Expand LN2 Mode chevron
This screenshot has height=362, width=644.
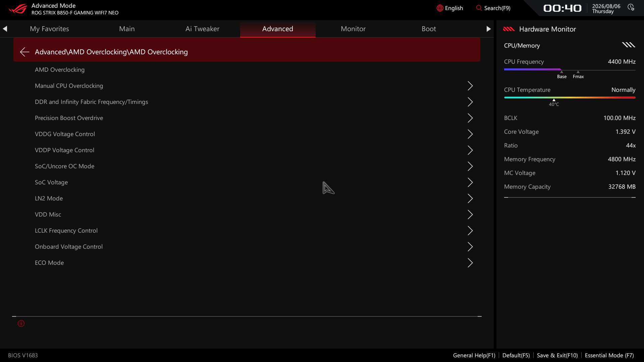click(x=470, y=198)
